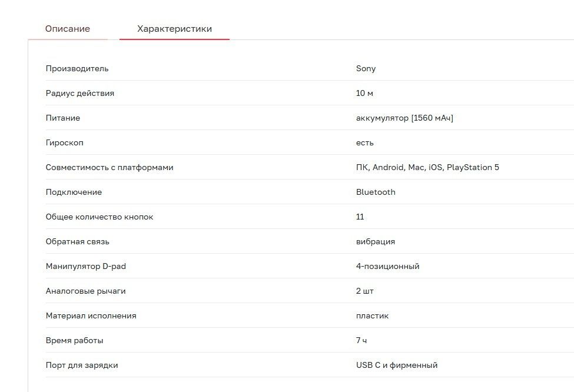The height and width of the screenshot is (392, 574).
Task: Click the ПК, Android, Mac, iOS, PlayStation 5 text
Action: point(427,167)
